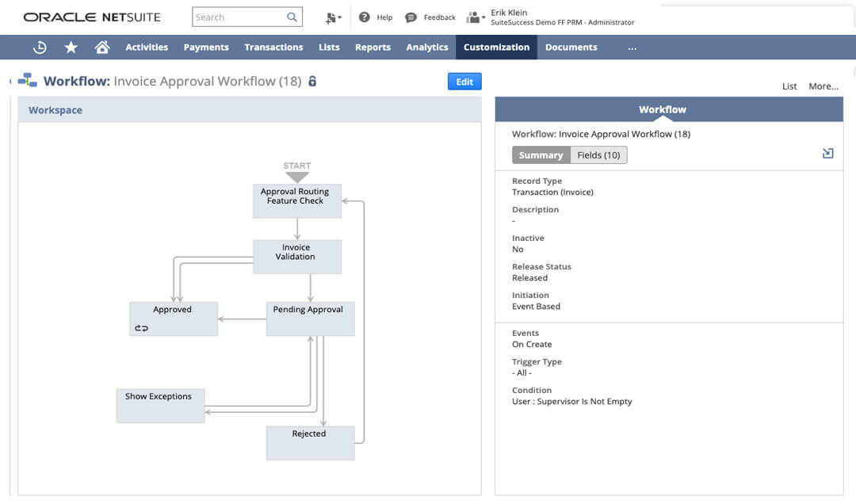Click the Workflow title heading

(x=173, y=82)
